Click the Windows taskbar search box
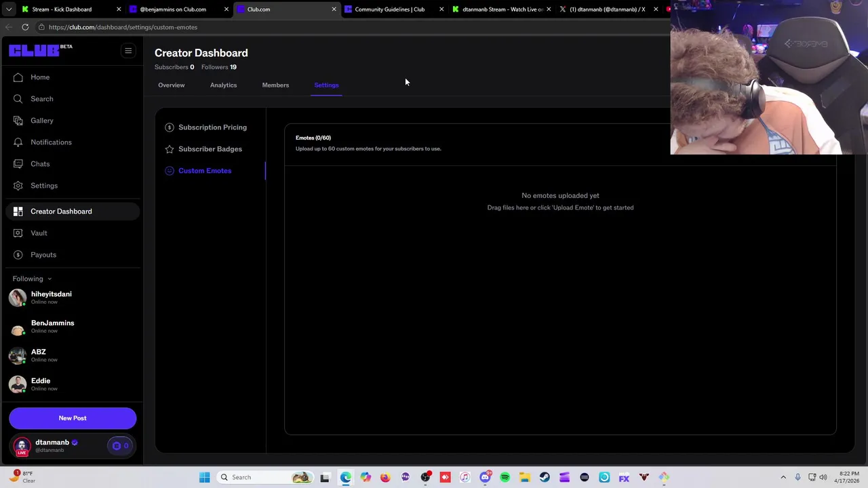Viewport: 868px width, 488px height. pyautogui.click(x=265, y=477)
